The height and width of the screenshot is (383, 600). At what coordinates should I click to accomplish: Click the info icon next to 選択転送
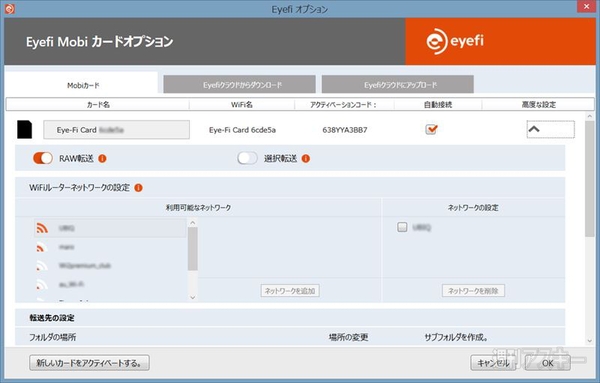(306, 158)
